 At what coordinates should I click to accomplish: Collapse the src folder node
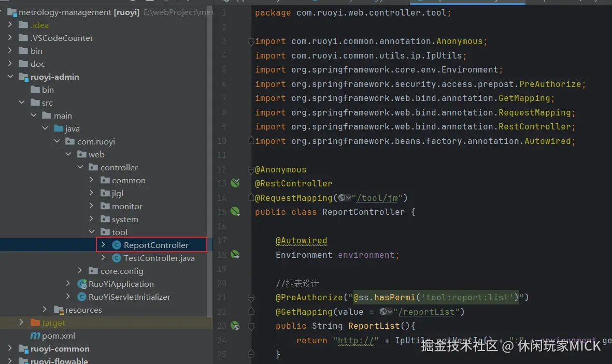(x=22, y=102)
